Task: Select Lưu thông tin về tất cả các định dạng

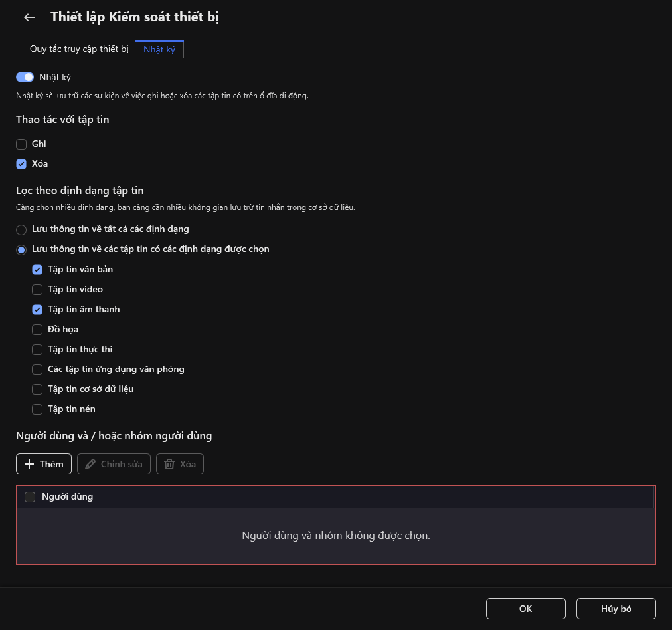Action: pos(21,229)
